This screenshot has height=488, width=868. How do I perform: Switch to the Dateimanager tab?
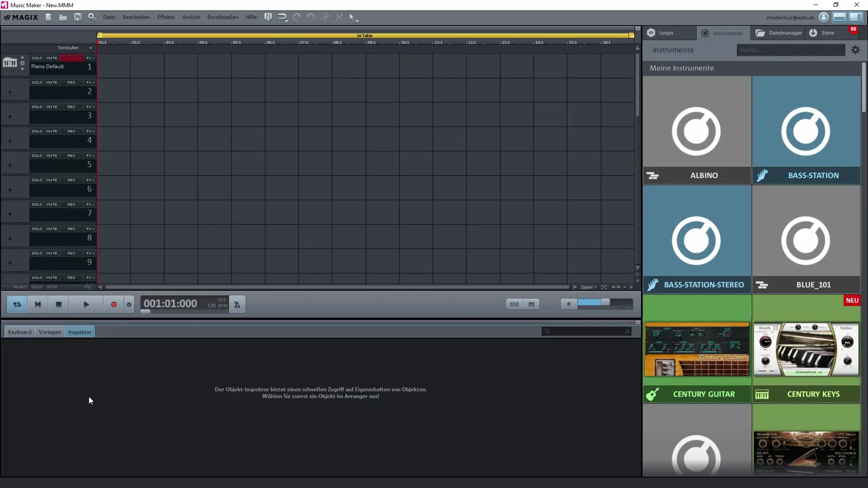pos(778,33)
